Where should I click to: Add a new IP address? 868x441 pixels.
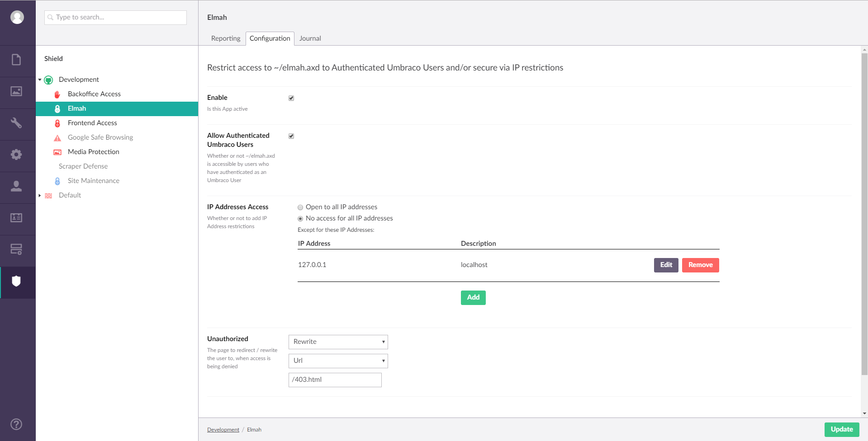click(x=473, y=298)
